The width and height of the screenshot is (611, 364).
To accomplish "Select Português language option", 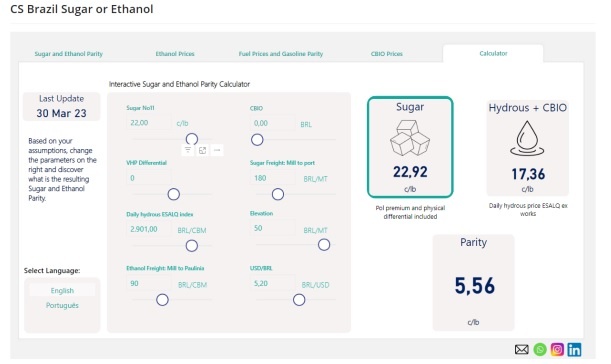I will tap(62, 305).
